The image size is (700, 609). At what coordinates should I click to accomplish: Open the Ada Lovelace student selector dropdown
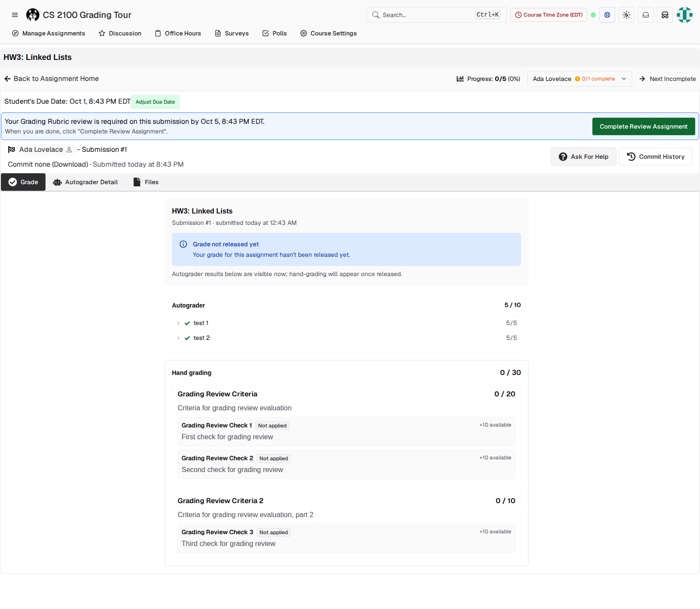pyautogui.click(x=580, y=79)
